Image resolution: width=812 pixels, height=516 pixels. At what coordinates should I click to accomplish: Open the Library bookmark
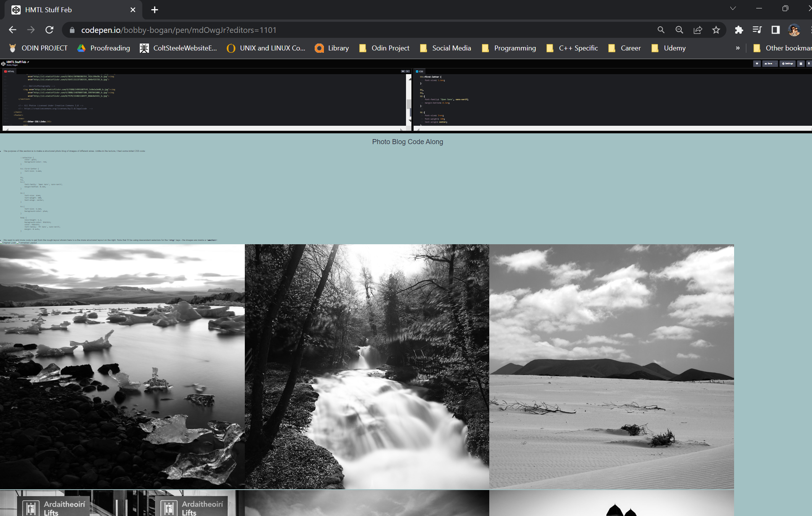(x=332, y=48)
